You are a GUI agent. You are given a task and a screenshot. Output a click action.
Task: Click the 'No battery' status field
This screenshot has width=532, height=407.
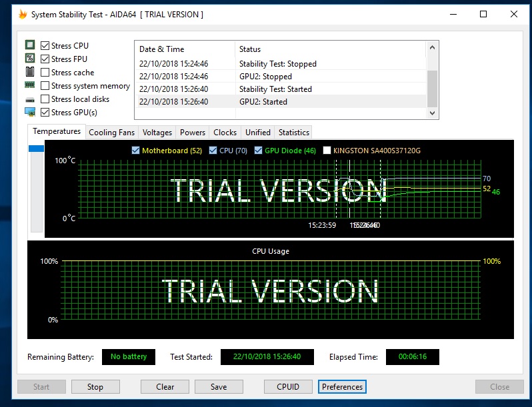[x=129, y=357]
